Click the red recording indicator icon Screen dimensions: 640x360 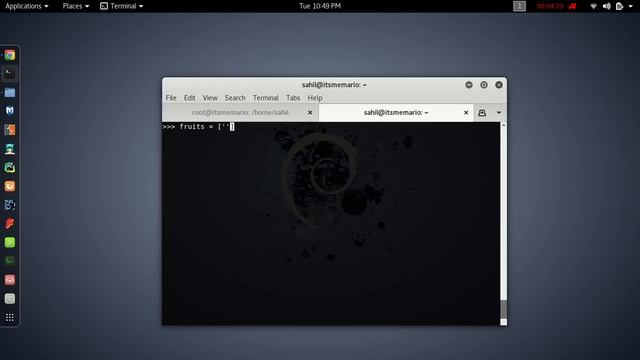(573, 6)
